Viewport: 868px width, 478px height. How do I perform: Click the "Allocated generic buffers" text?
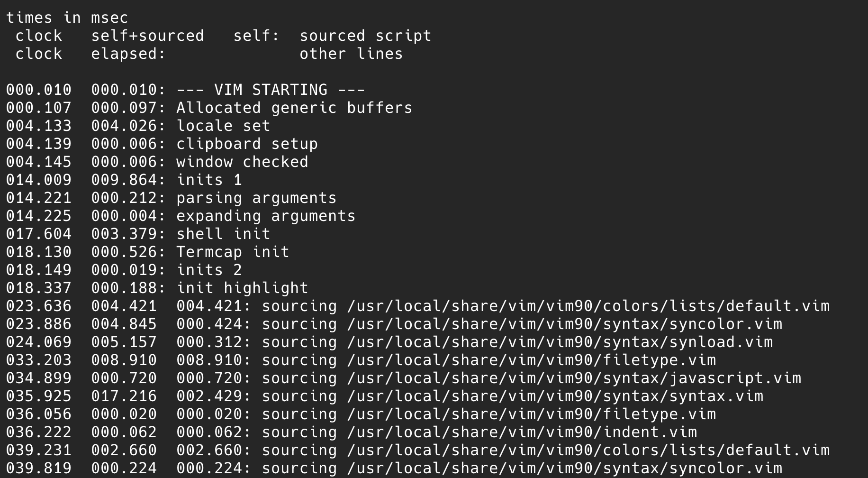(x=294, y=108)
